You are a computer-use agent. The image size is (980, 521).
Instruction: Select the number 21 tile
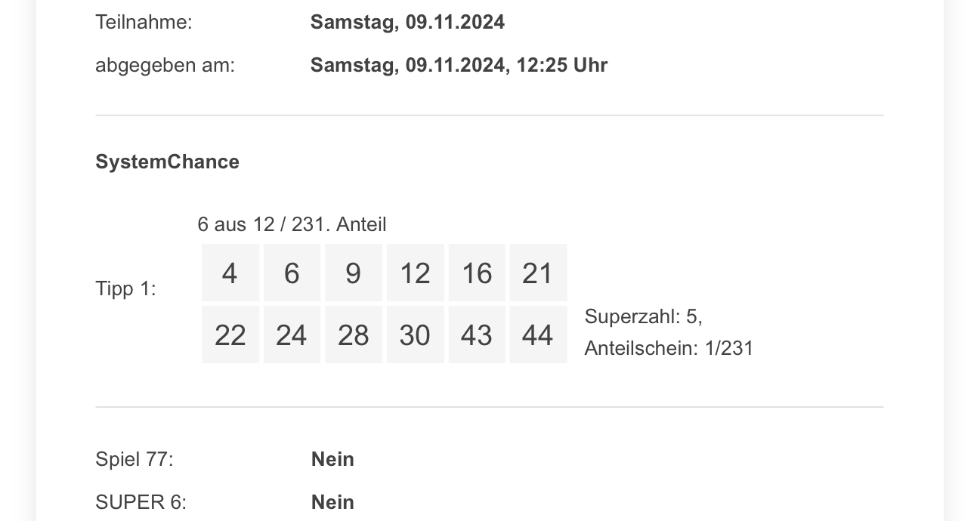pos(538,273)
